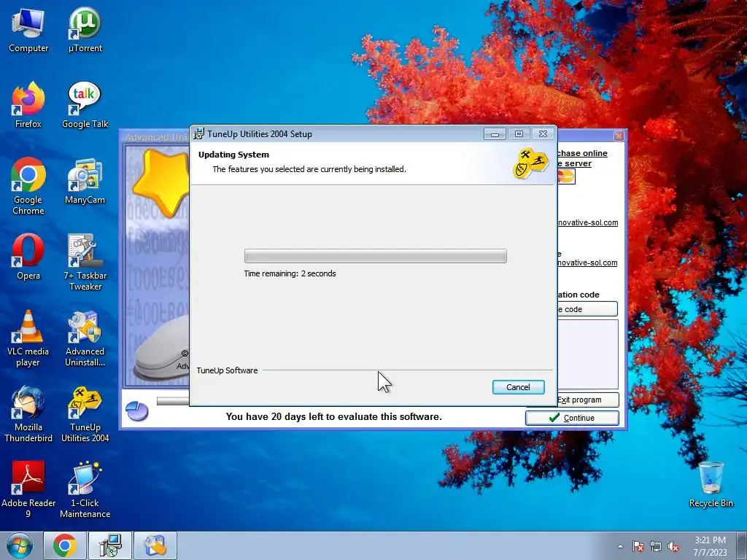Viewport: 747px width, 560px height.
Task: Switch to the Advanced Uninstaller taskbar button
Action: tap(155, 545)
